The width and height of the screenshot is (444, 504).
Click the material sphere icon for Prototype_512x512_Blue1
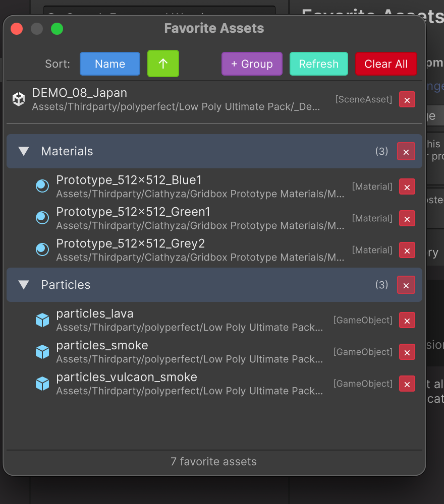42,186
